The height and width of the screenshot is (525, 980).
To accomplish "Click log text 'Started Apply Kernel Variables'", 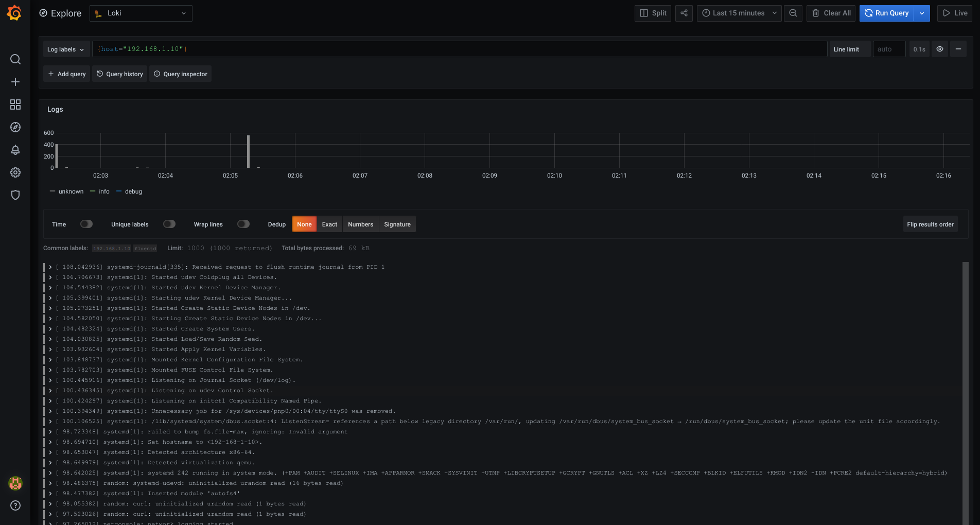I will pyautogui.click(x=208, y=349).
